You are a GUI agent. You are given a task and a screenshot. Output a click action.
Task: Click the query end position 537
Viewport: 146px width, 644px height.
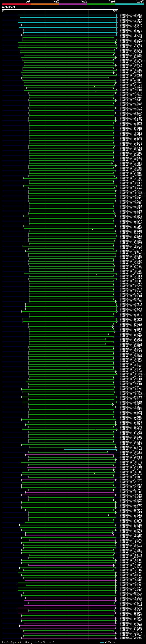[115, 11]
